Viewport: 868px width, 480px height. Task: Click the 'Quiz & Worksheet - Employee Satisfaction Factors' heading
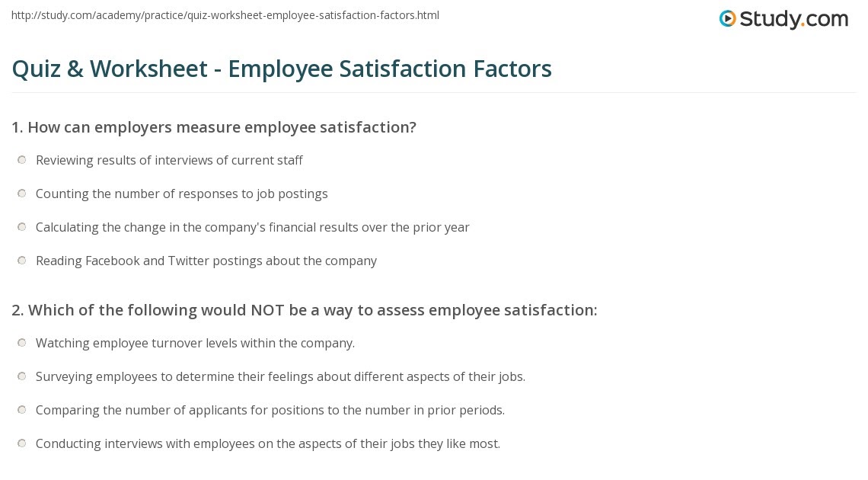[282, 69]
